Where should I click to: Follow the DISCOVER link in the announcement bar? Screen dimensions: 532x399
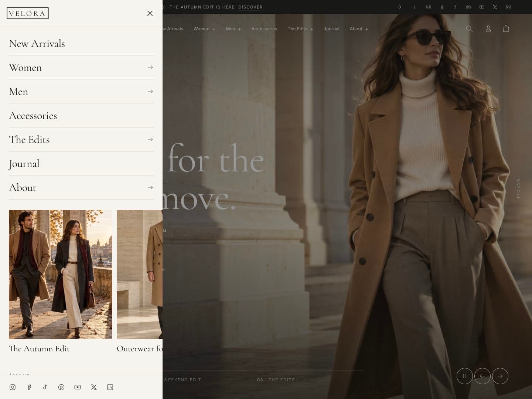[250, 7]
